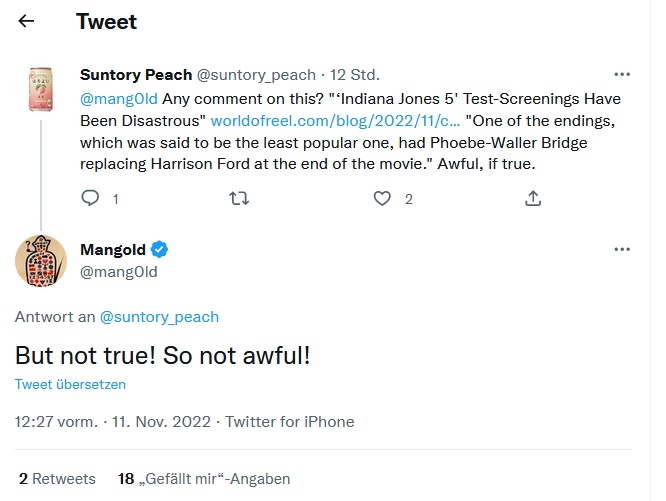Click Tweet übersetzen to translate
This screenshot has height=501, width=666.
70,384
